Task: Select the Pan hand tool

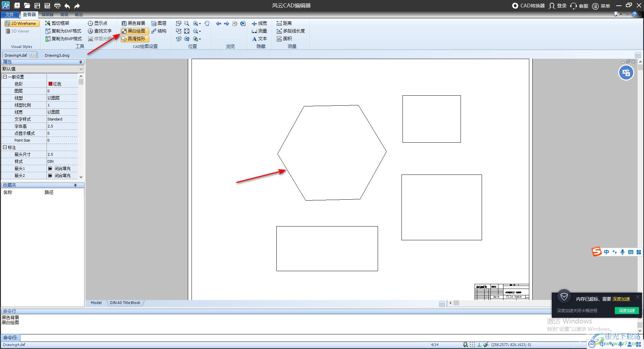Action: pos(207,23)
